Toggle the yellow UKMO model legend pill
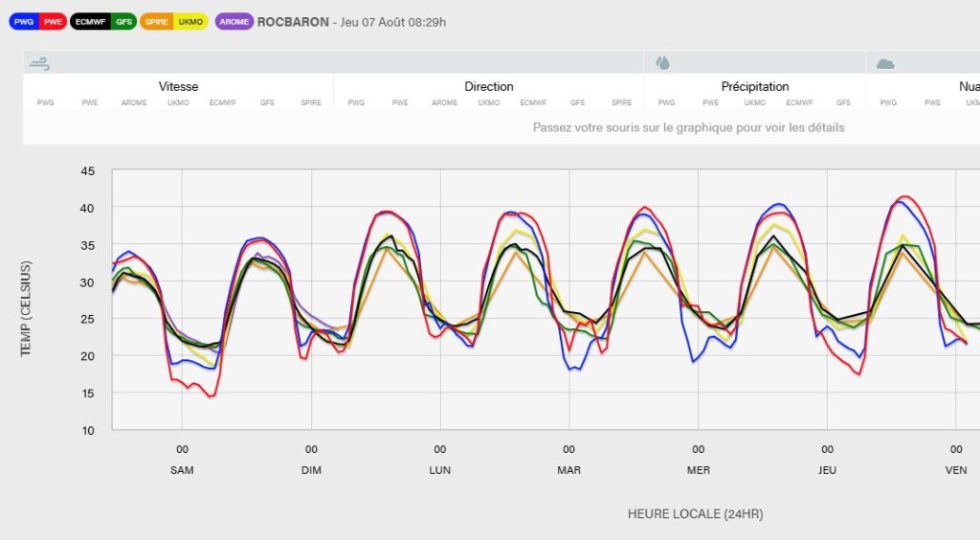 (191, 22)
